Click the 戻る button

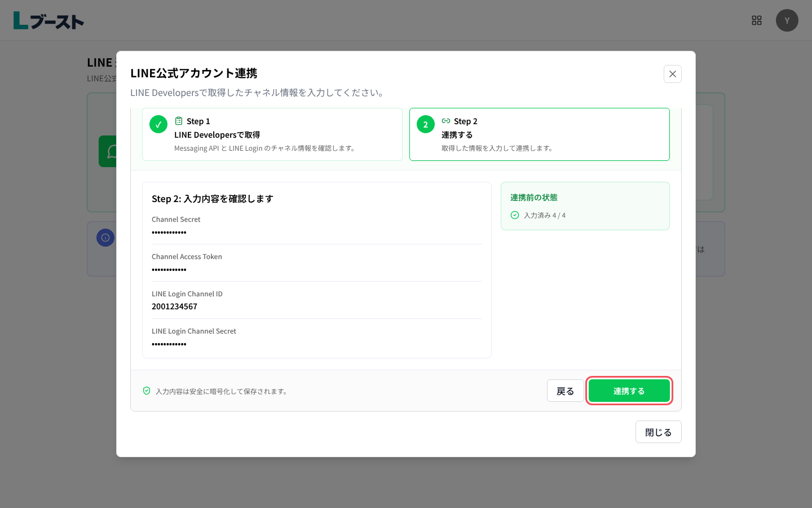[x=566, y=391]
